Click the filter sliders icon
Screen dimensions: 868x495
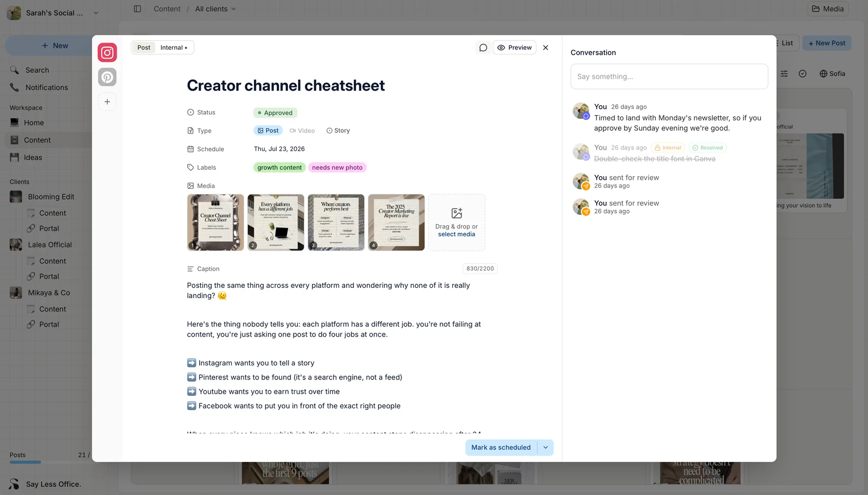(784, 74)
